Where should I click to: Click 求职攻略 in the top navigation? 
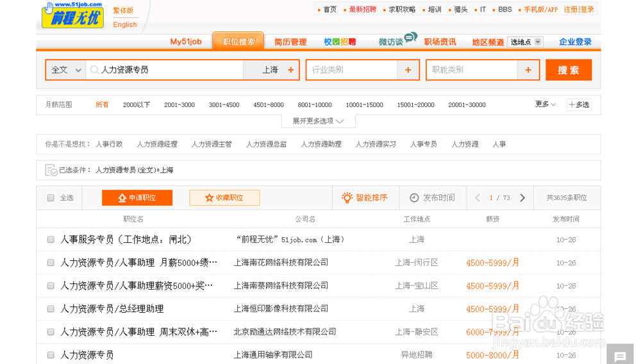point(402,10)
